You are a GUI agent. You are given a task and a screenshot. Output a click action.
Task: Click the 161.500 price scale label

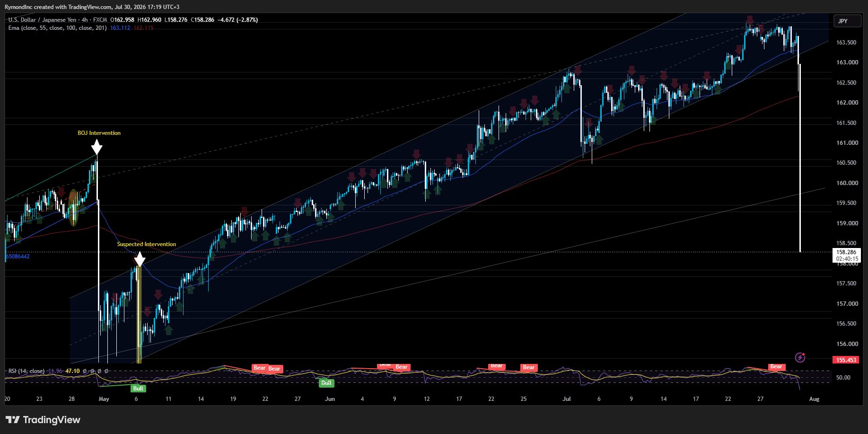pyautogui.click(x=846, y=123)
